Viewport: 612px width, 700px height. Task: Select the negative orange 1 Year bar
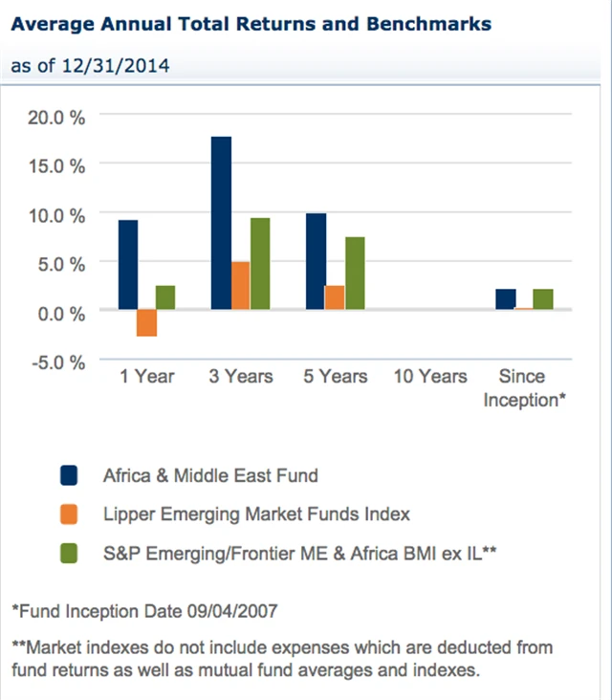tap(146, 323)
